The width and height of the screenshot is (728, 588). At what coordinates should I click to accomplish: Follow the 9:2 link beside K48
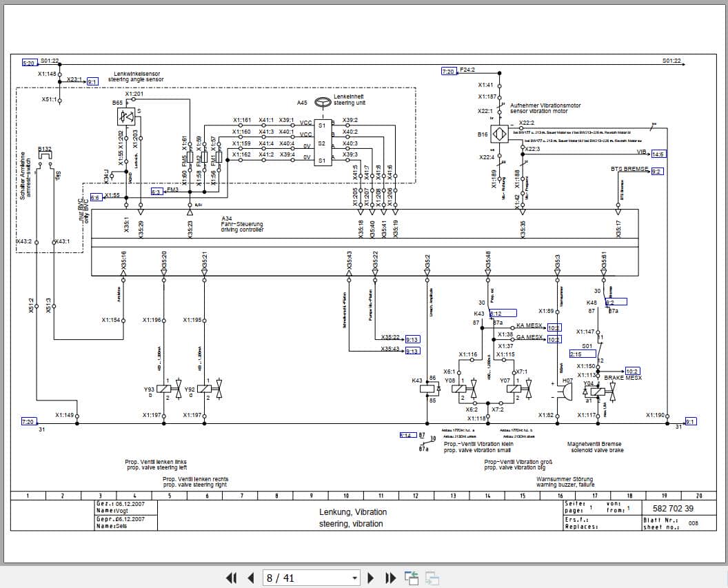(616, 302)
